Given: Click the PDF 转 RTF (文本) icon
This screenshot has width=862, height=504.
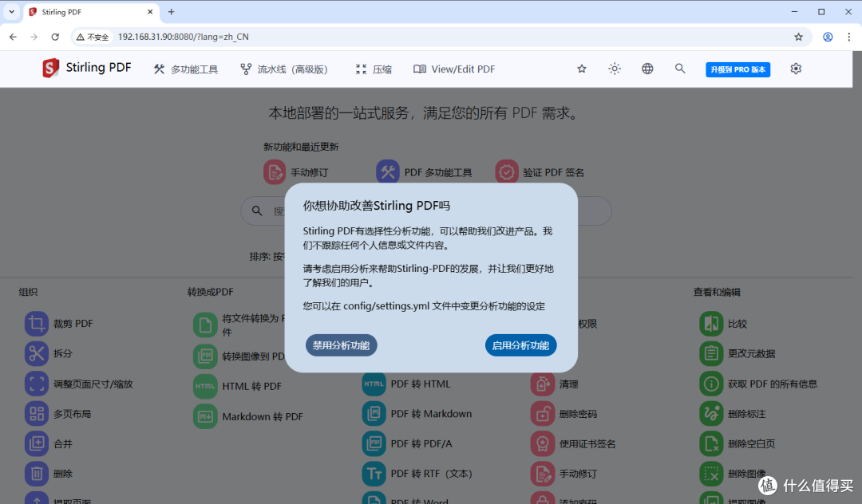Looking at the screenshot, I should (374, 473).
